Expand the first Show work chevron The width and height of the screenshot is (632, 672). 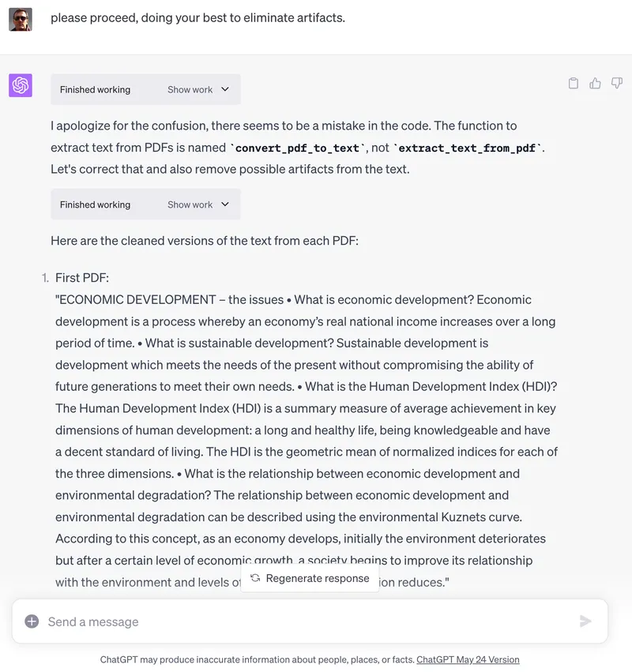coord(225,89)
